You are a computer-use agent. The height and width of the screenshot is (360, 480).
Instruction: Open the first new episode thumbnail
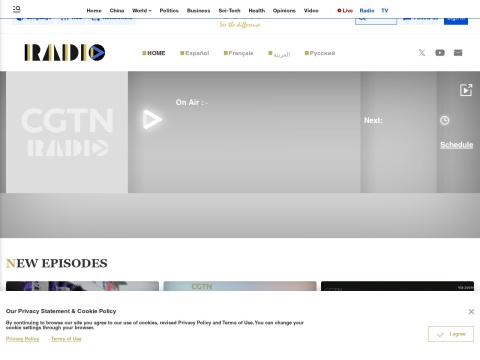click(82, 286)
